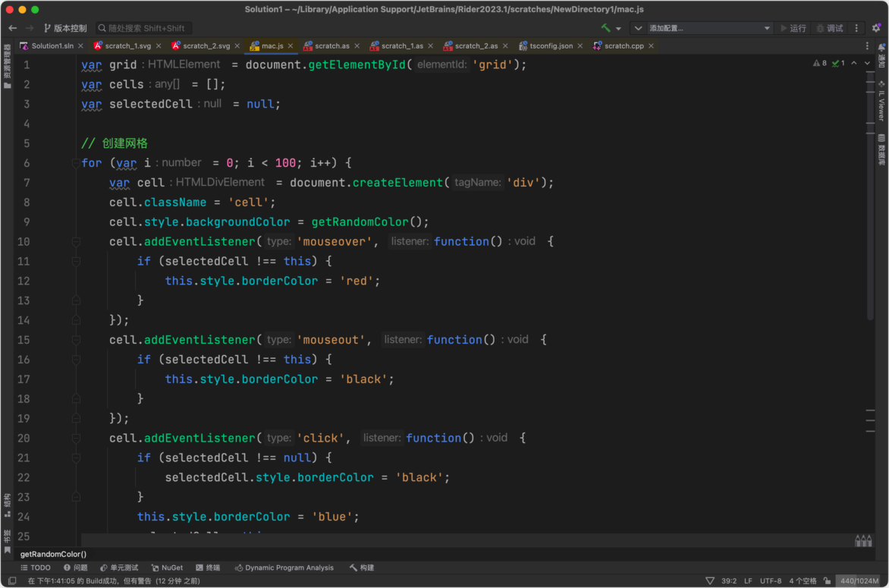889x588 pixels.
Task: Switch to the scratch.as tab
Action: pos(331,46)
